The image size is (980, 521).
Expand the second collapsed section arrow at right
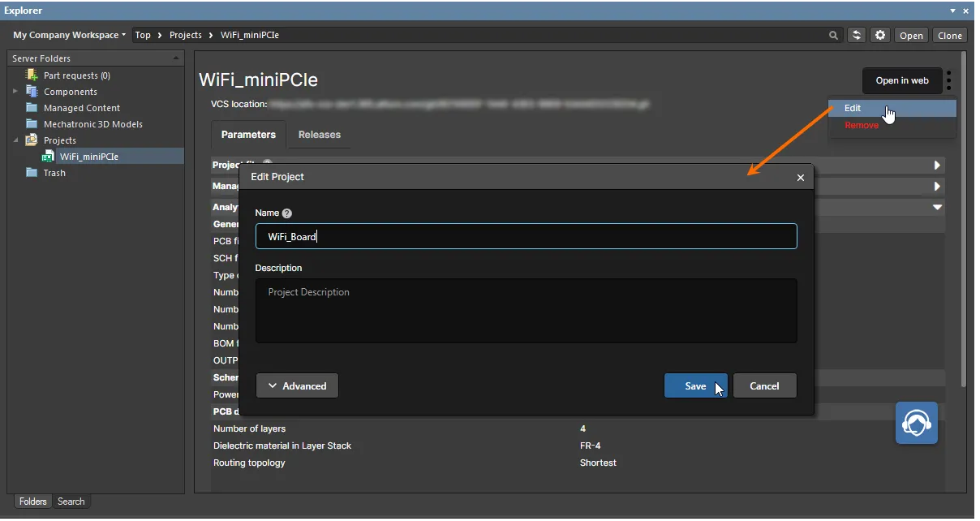click(x=937, y=186)
